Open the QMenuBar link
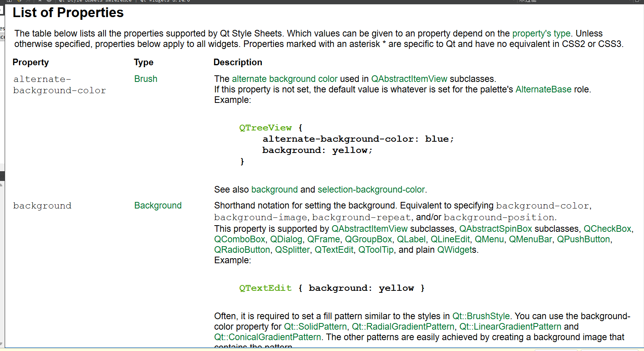 530,239
